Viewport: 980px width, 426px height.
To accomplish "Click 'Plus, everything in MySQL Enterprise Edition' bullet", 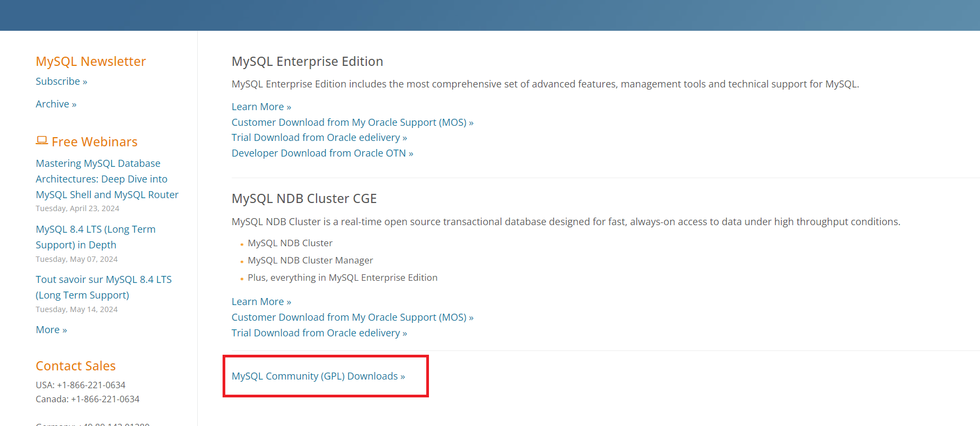I will [343, 278].
